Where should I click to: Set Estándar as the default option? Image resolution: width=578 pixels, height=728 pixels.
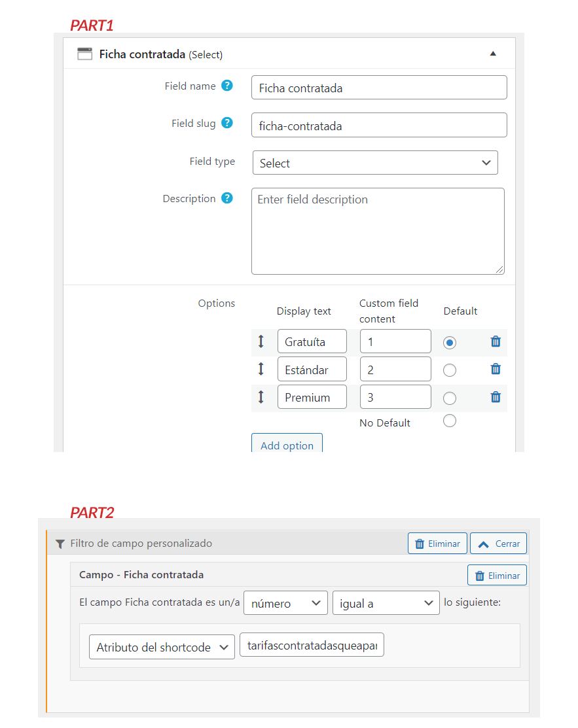449,370
